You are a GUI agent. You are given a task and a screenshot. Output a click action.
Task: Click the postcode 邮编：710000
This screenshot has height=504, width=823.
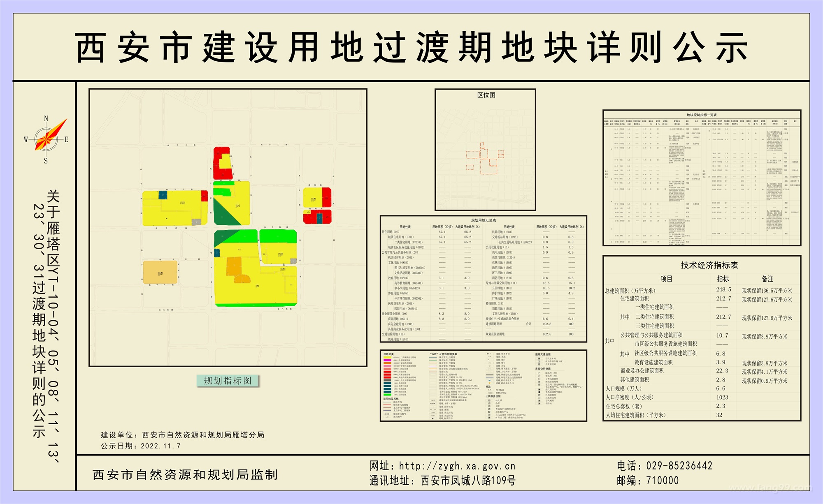pos(648,480)
